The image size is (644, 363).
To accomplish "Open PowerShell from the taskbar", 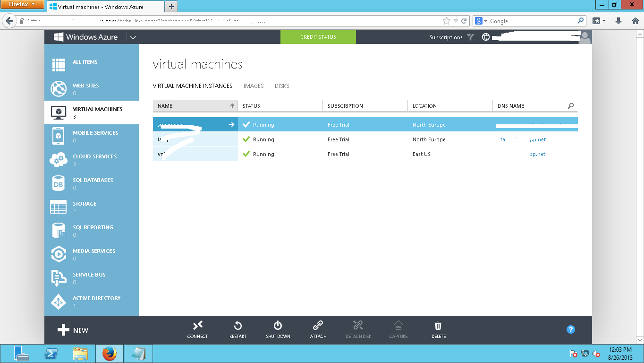I will [51, 354].
